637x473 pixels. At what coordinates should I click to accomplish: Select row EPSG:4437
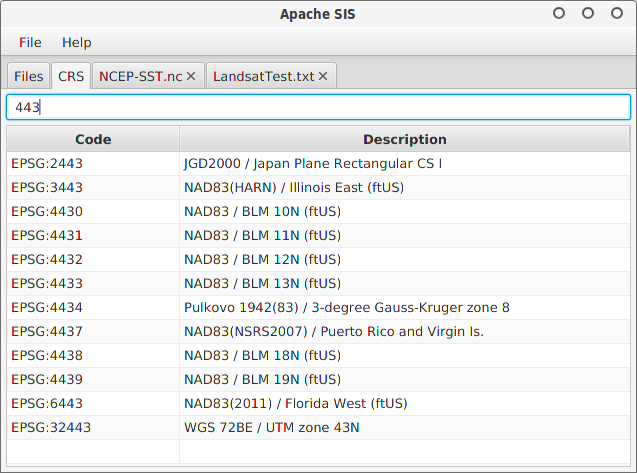pos(318,331)
